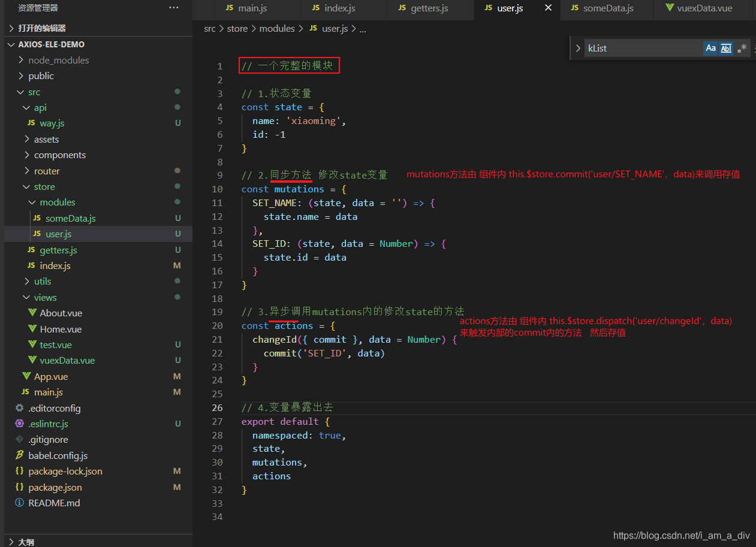The width and height of the screenshot is (756, 547).
Task: Click the Vue icon beside App.vue
Action: click(26, 376)
